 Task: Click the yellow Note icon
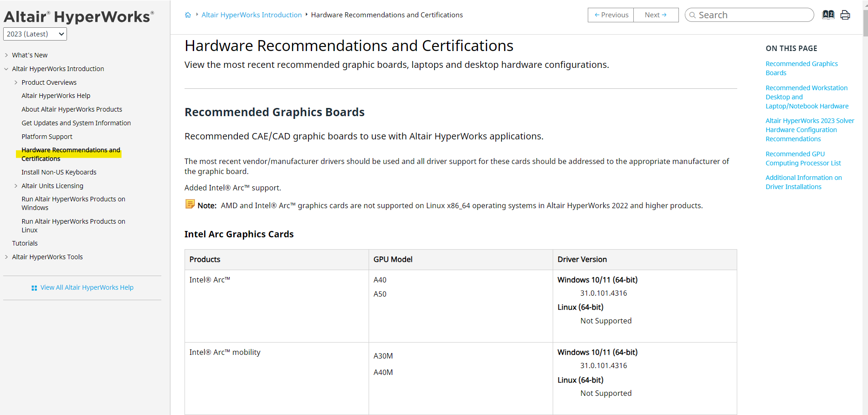190,204
